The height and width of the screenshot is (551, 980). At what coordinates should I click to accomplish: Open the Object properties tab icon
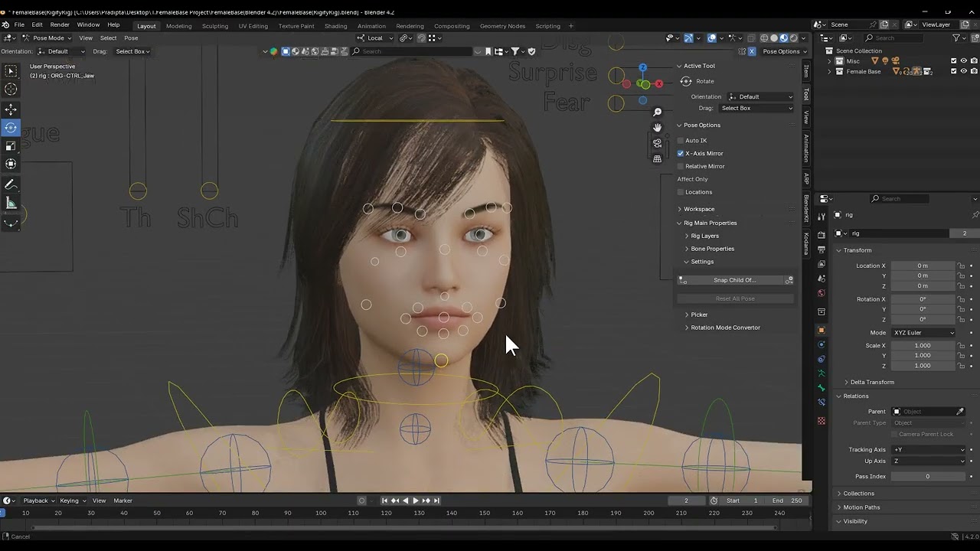click(822, 331)
